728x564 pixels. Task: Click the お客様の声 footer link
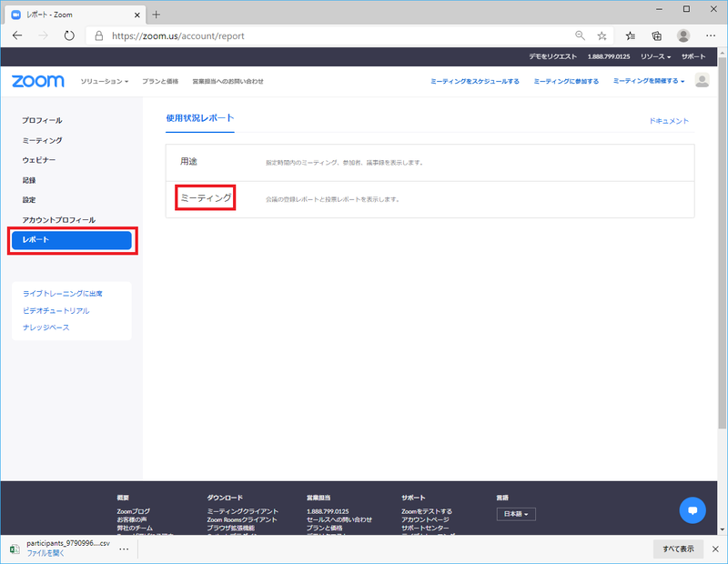click(x=132, y=519)
